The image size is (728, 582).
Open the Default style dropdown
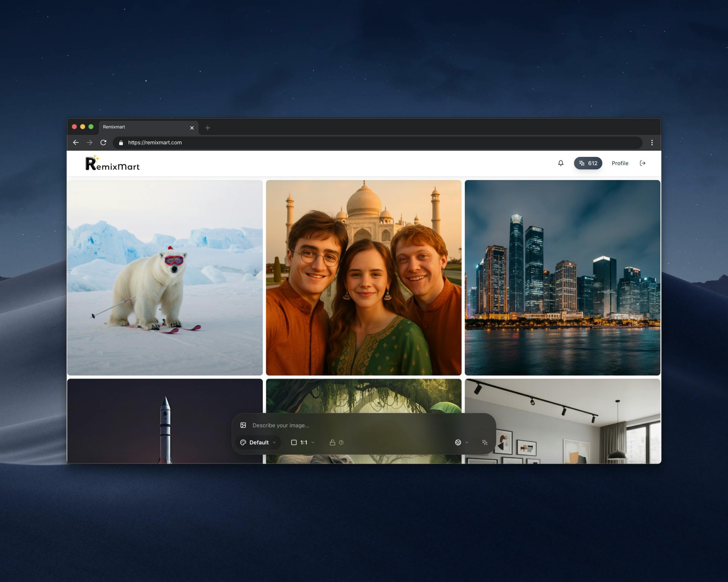[x=258, y=442]
